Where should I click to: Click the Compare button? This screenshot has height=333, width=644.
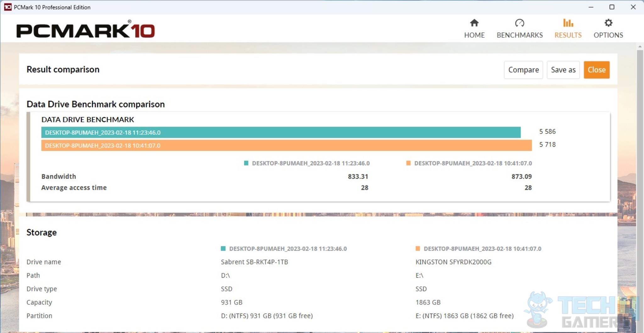[x=523, y=70]
